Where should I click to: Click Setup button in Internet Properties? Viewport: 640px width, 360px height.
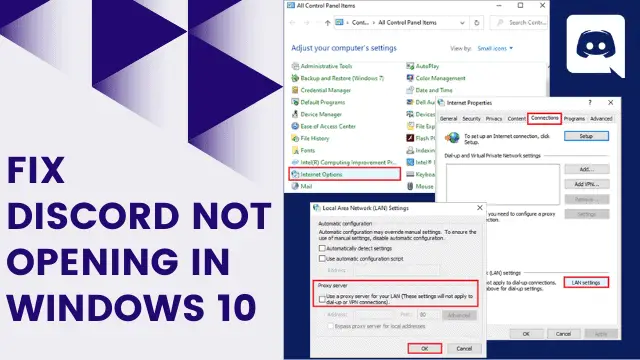586,136
